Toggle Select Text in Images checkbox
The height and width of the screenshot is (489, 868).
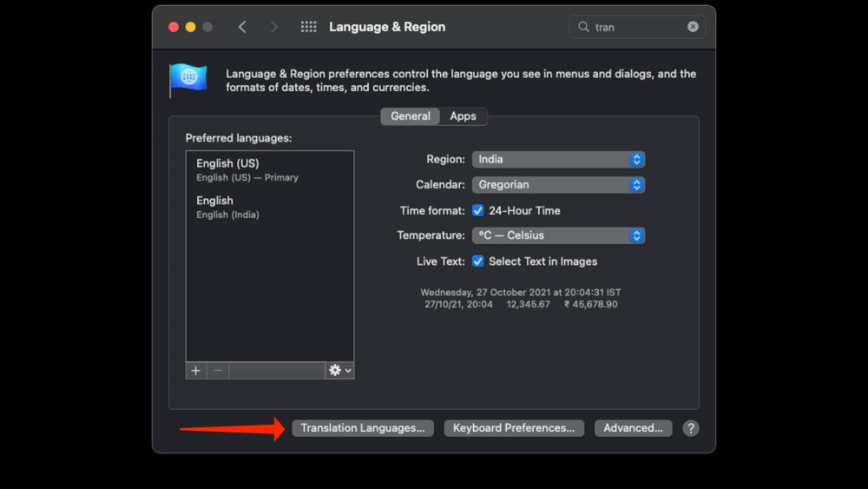click(477, 261)
